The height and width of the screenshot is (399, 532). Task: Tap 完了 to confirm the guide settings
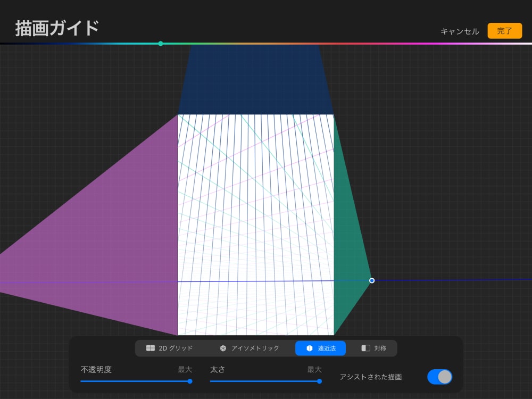pyautogui.click(x=504, y=31)
